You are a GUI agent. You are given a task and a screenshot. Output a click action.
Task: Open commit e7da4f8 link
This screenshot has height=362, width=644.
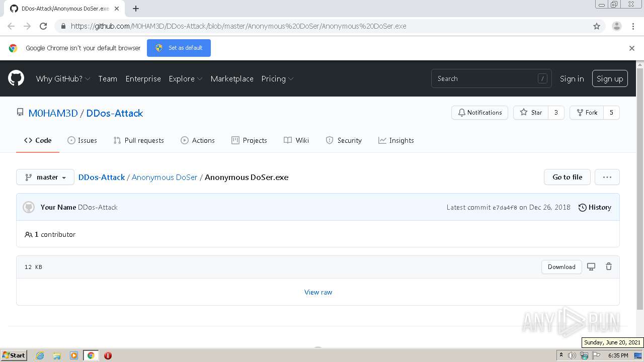tap(505, 208)
